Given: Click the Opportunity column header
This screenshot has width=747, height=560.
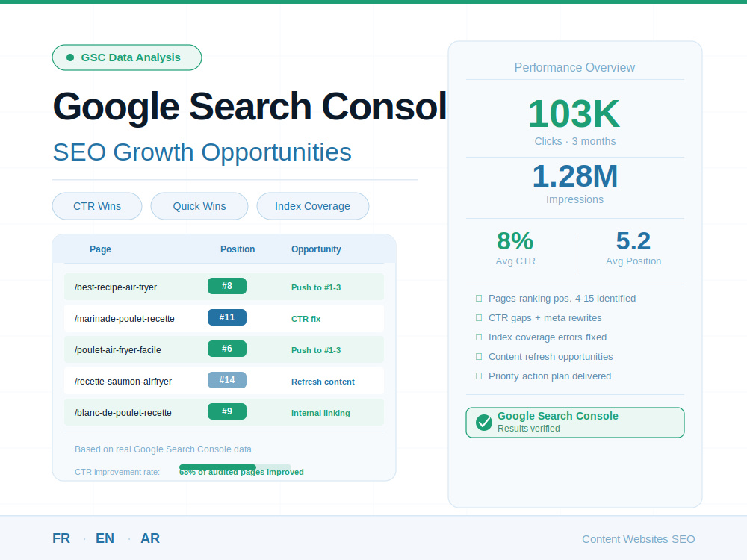Looking at the screenshot, I should pos(316,249).
